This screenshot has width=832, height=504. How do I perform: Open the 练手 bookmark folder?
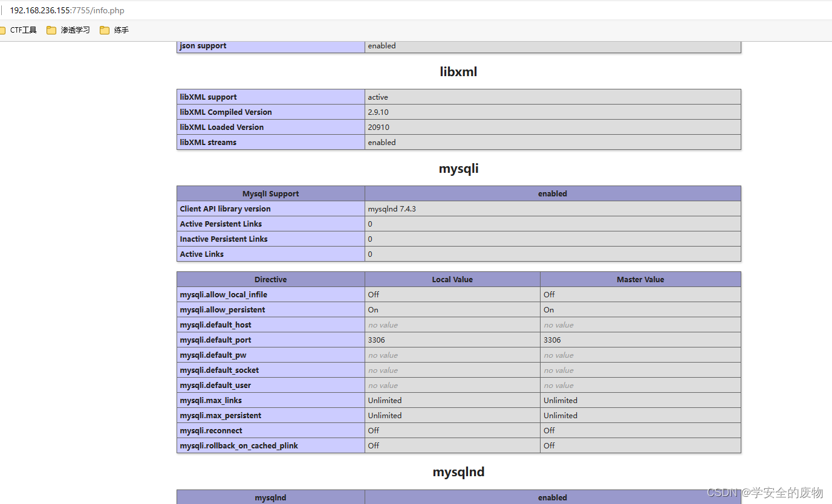114,30
